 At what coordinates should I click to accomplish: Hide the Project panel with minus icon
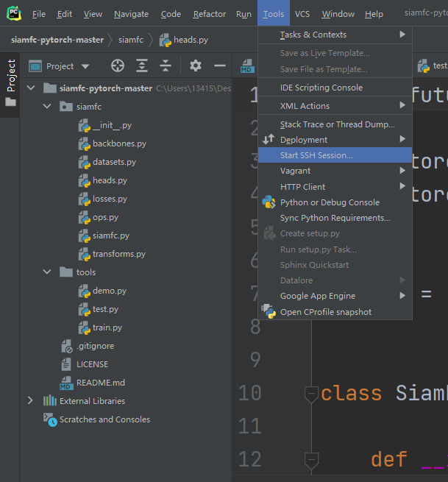point(220,65)
